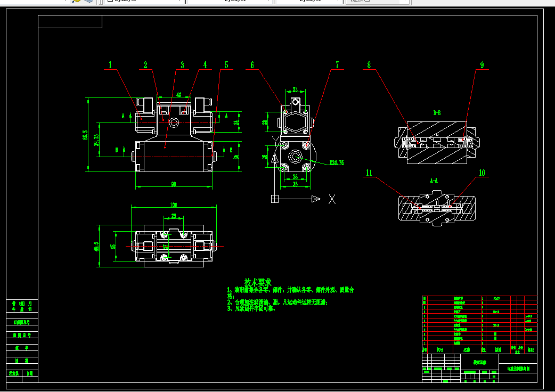Select part number 6 balloon label
This screenshot has height=392, width=555.
coord(252,65)
